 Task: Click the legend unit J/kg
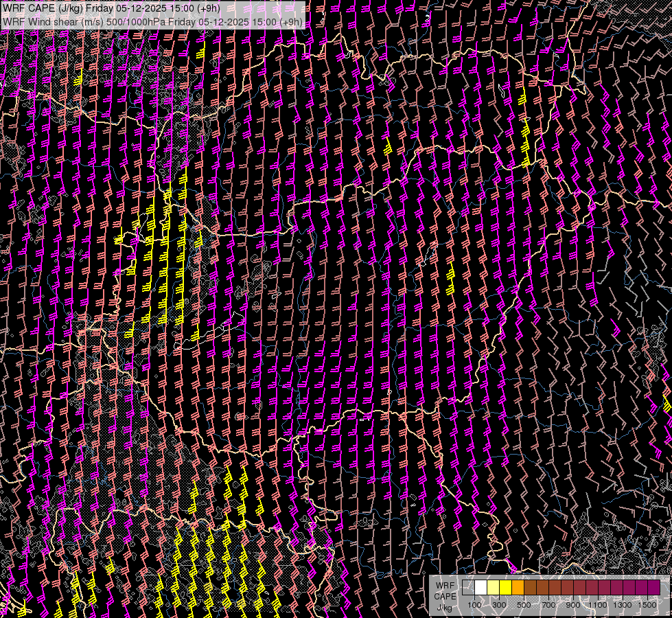click(x=444, y=608)
